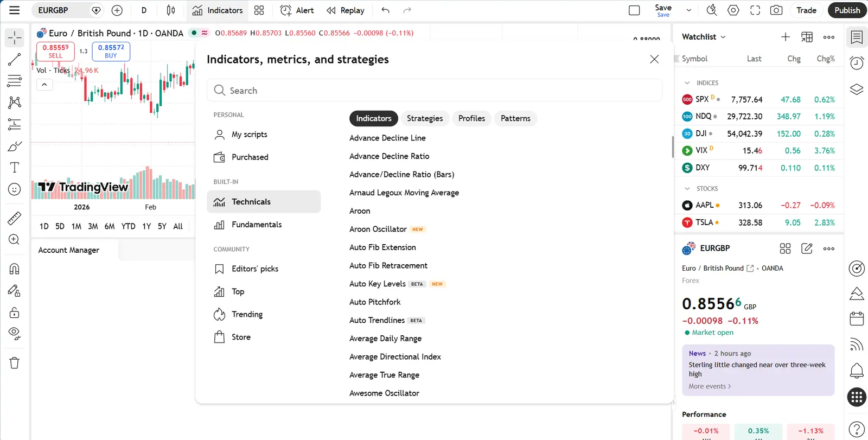Switch to the Profiles tab
This screenshot has width=868, height=440.
[471, 118]
